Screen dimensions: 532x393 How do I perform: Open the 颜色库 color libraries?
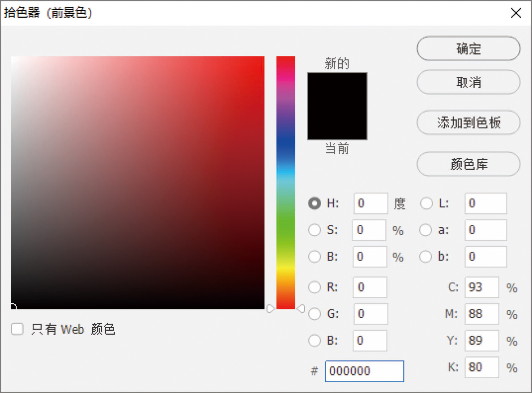pos(468,165)
